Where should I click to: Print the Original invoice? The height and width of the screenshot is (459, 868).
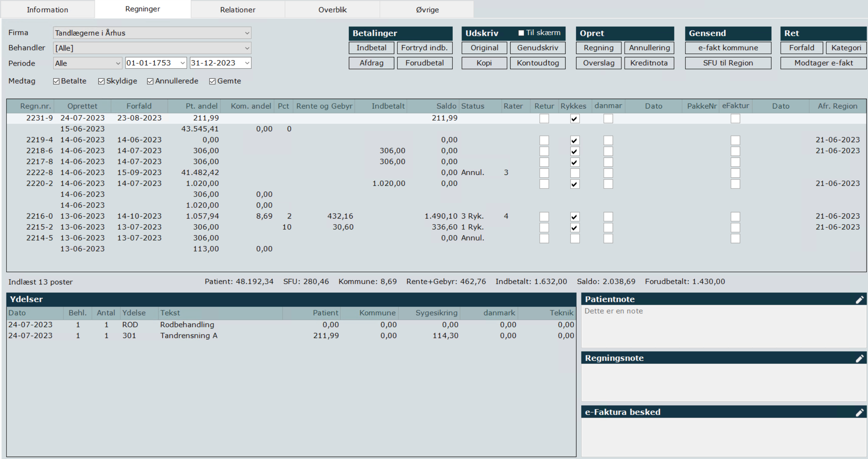point(484,48)
